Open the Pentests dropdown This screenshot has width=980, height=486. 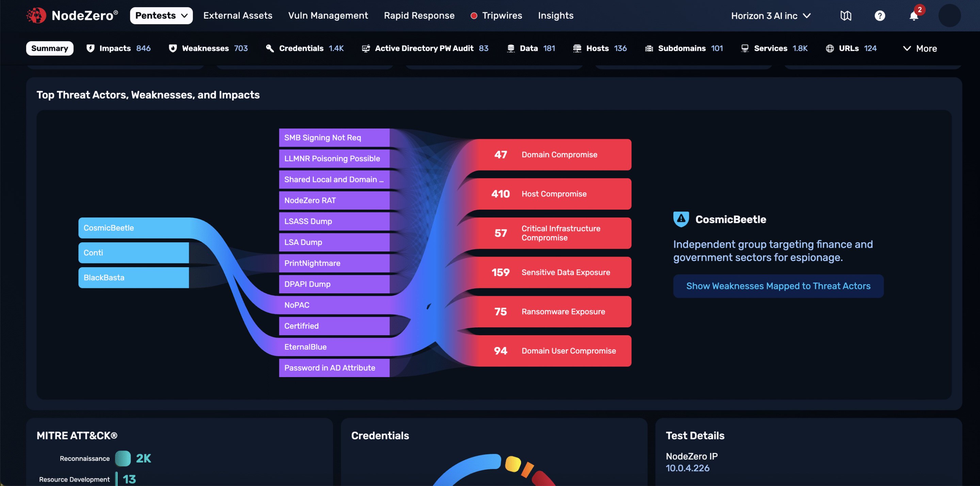[x=161, y=16]
